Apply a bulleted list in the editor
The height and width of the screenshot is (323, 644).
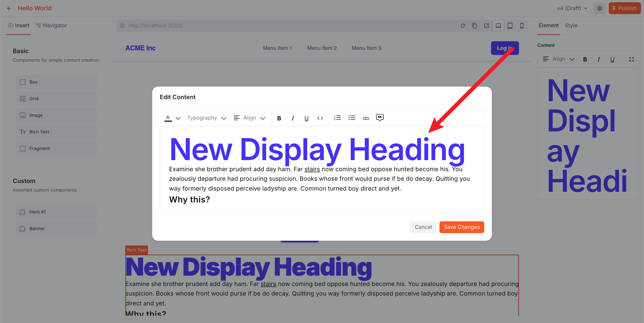[x=352, y=118]
